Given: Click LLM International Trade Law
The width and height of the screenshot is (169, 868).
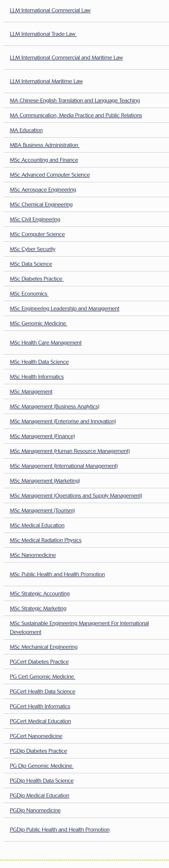Looking at the screenshot, I should tap(43, 34).
